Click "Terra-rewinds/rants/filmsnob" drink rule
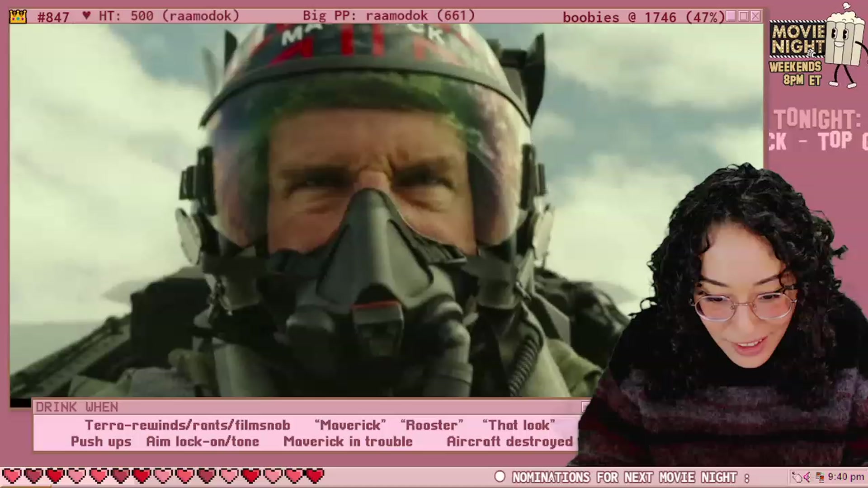 (188, 425)
